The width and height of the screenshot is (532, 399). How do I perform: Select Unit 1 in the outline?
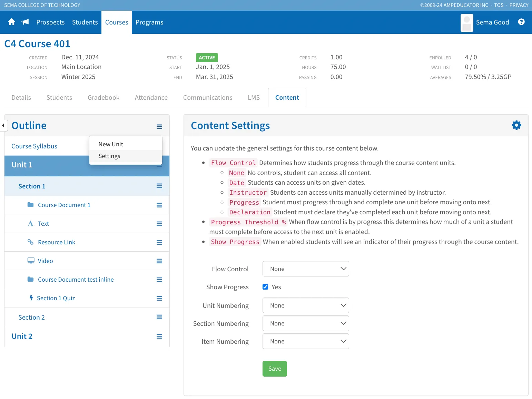[x=22, y=165]
